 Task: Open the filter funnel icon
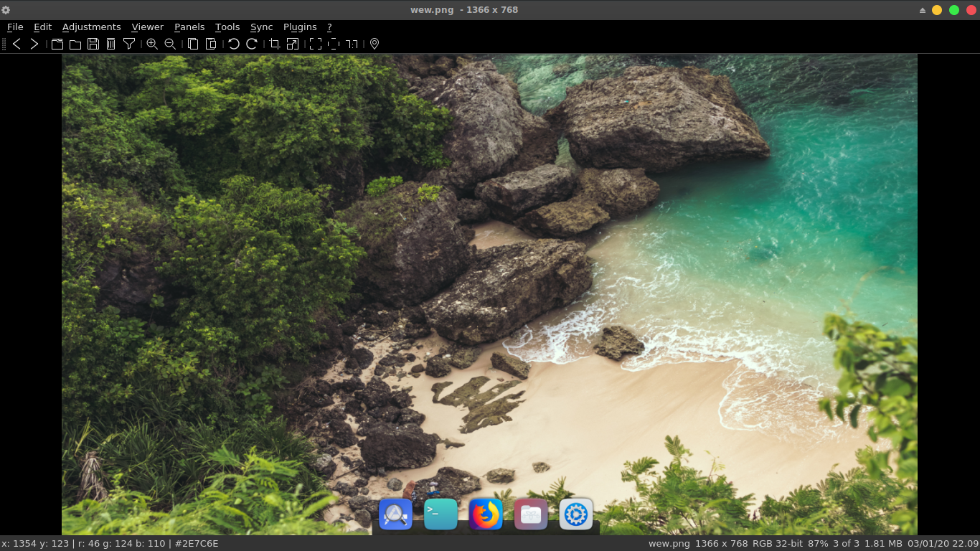click(x=129, y=44)
